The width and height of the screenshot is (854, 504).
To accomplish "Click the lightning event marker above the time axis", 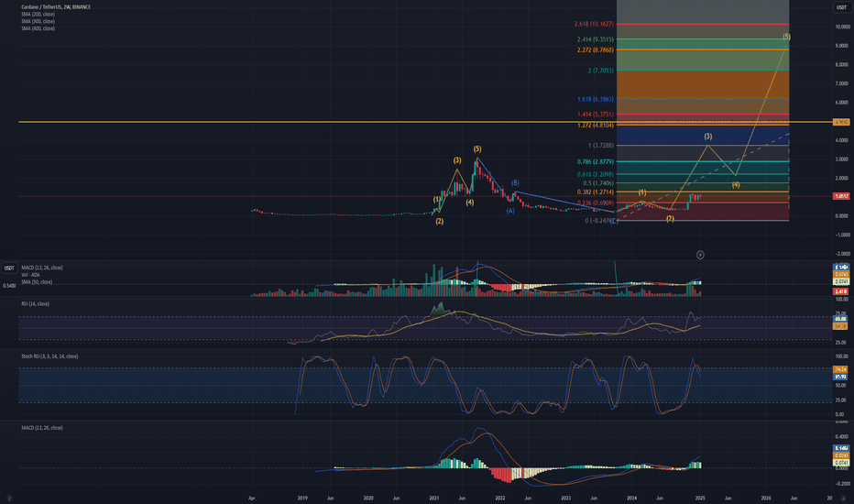I will click(700, 255).
